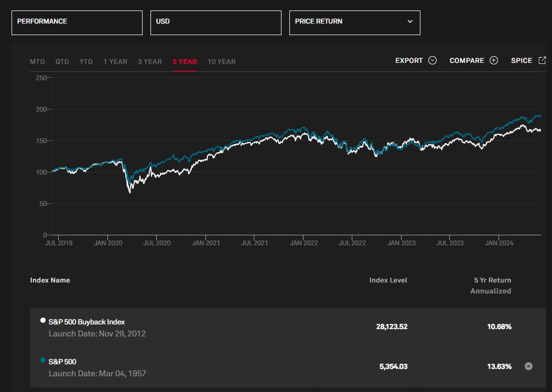Screen dimensions: 552x392
Task: Click the downward arrow next to EXPORT
Action: pos(433,60)
